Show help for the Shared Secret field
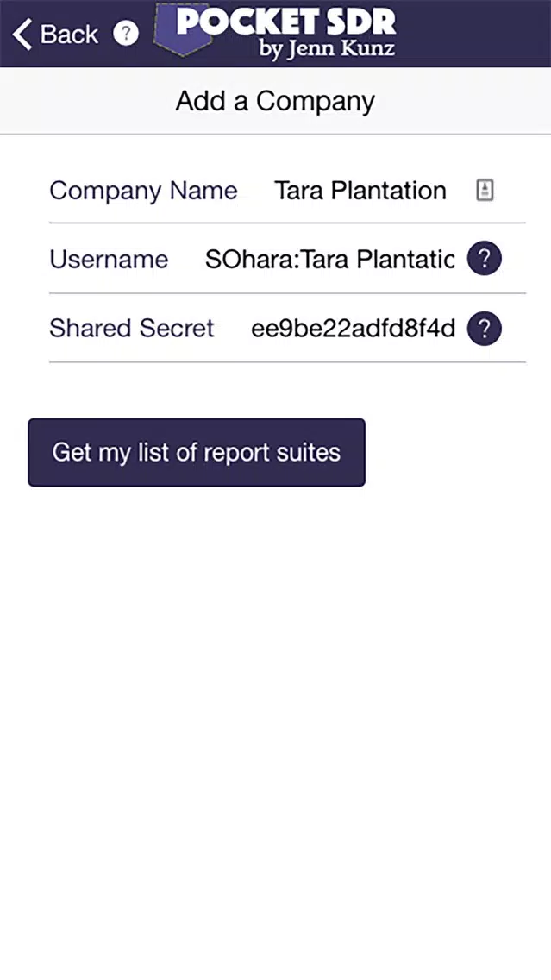The width and height of the screenshot is (551, 980). click(484, 328)
